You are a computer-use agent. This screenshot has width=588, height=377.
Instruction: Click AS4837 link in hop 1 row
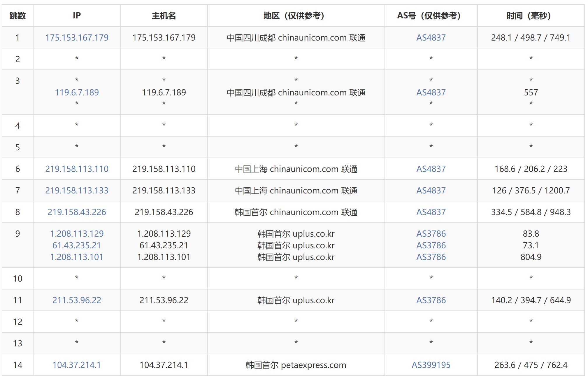431,38
